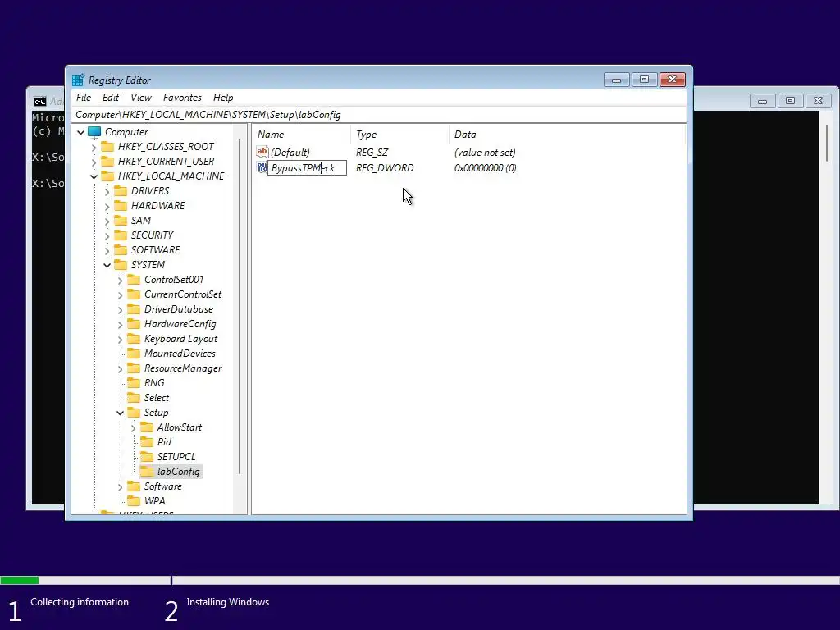Select the Computer icon in tree
The image size is (840, 630).
tap(94, 132)
